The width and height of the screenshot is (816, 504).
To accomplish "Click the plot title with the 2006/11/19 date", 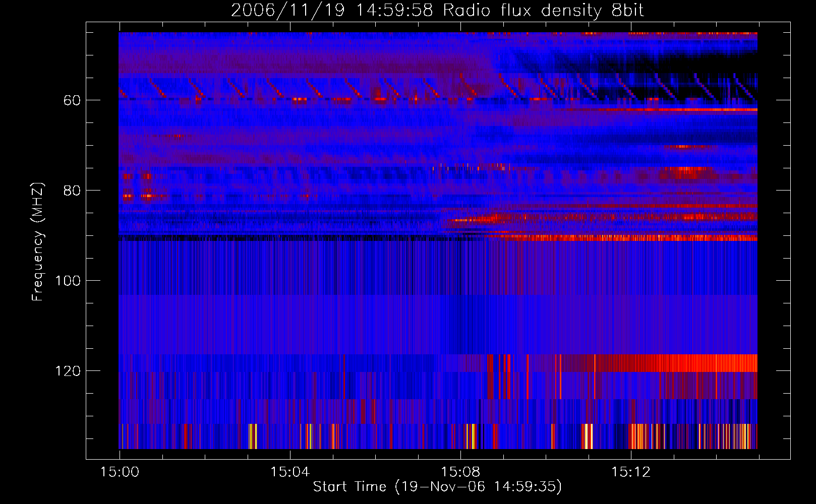I will tap(437, 11).
